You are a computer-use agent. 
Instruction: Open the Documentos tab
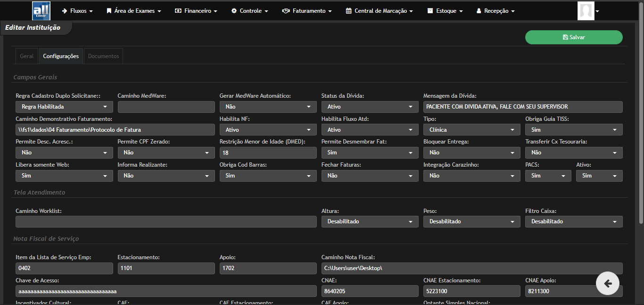tap(103, 56)
